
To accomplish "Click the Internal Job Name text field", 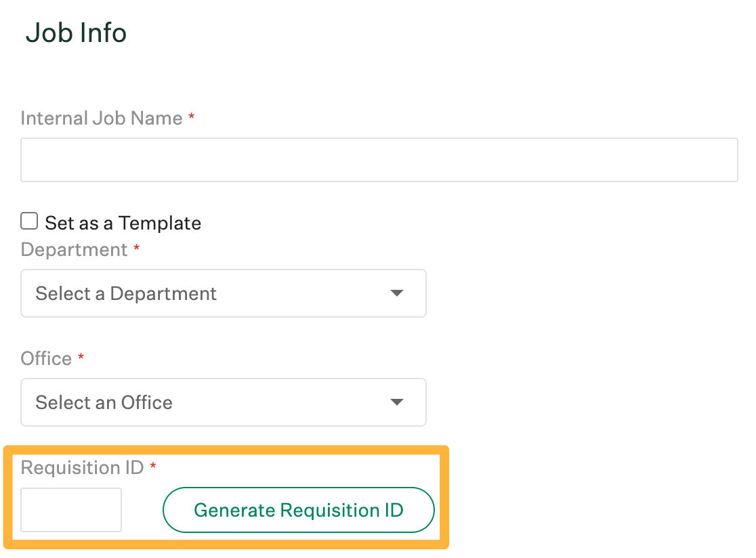I will point(379,160).
